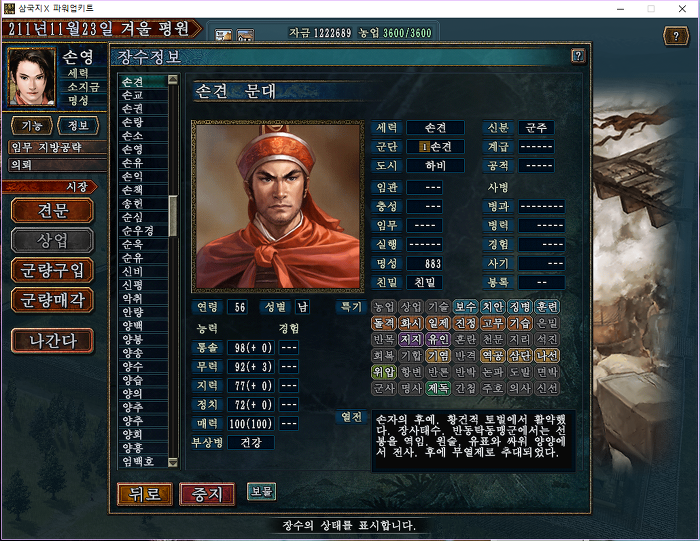Viewport: 700px width, 541px height.
Task: Select the 돌격 skill badge
Action: (x=384, y=323)
